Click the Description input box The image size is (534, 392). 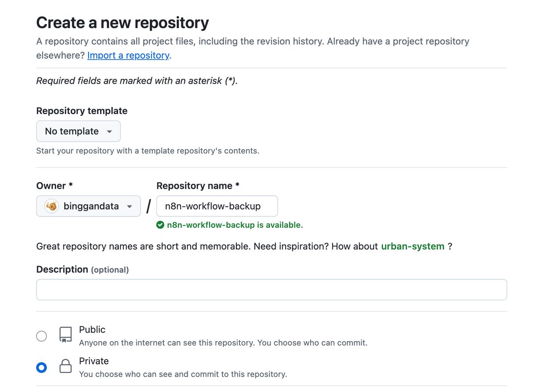[x=271, y=289]
